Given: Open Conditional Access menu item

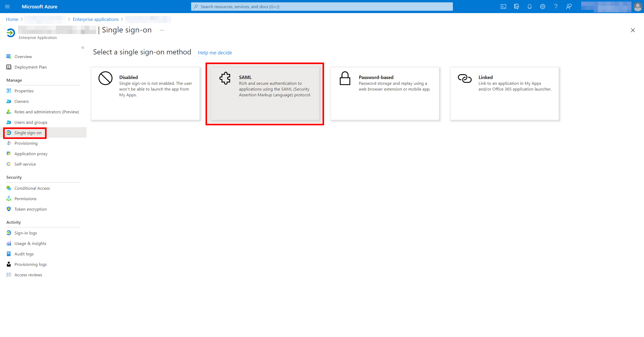Looking at the screenshot, I should click(32, 188).
